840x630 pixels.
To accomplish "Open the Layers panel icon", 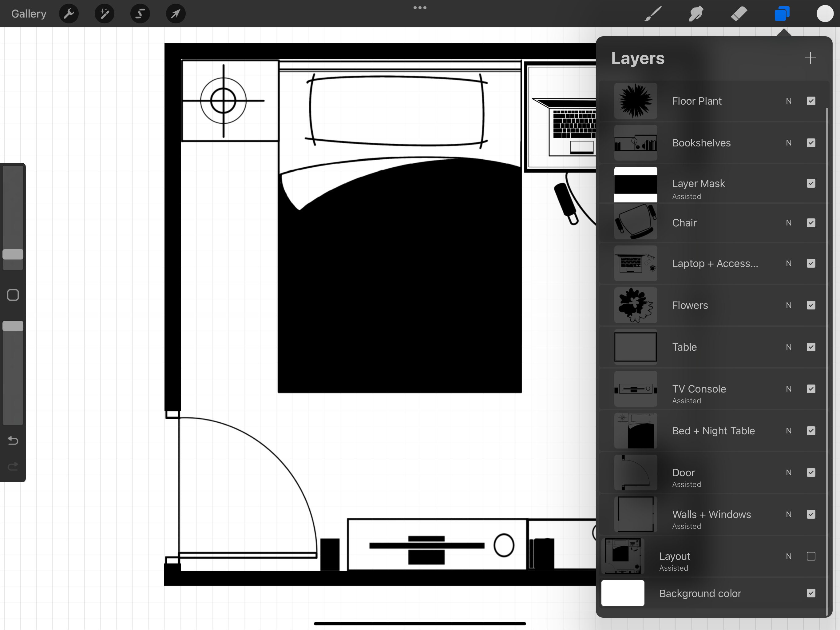I will tap(782, 13).
